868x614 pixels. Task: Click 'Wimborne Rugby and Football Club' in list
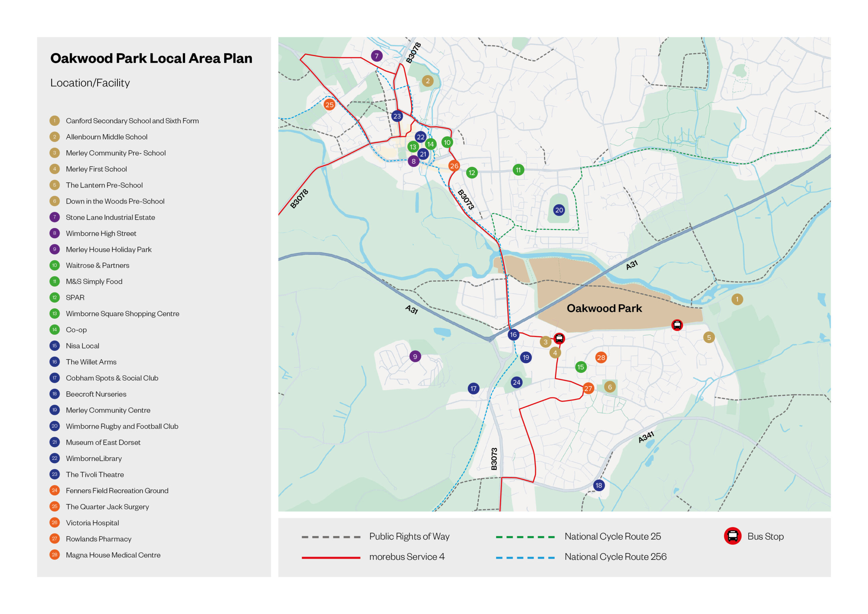122,426
